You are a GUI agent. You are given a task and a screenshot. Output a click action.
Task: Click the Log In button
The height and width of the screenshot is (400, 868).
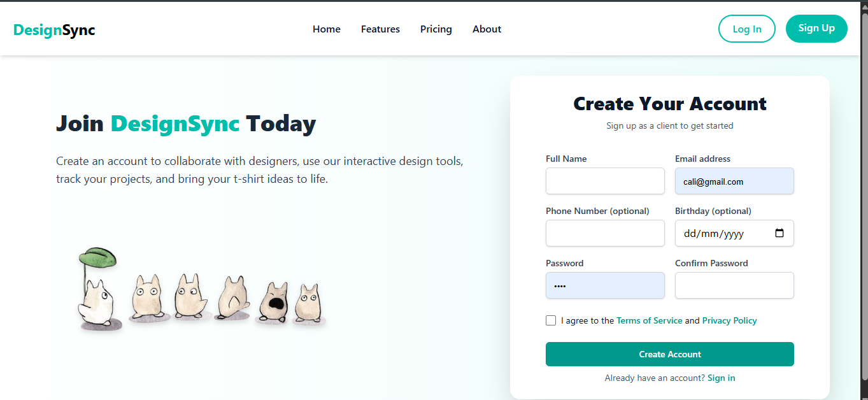point(746,29)
